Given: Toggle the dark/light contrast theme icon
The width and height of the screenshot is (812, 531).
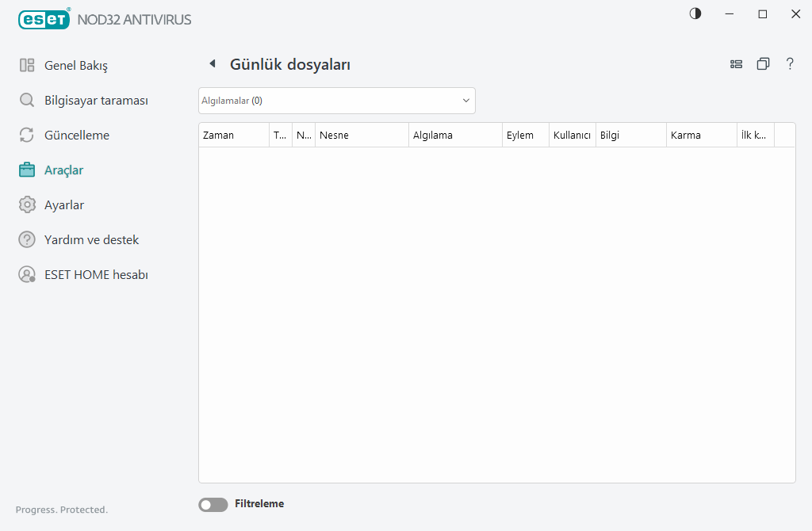Looking at the screenshot, I should [x=695, y=14].
